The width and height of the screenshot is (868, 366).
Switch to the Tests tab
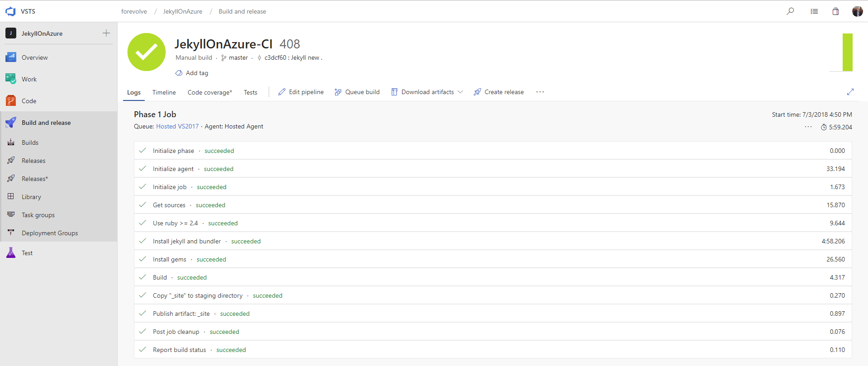(251, 92)
